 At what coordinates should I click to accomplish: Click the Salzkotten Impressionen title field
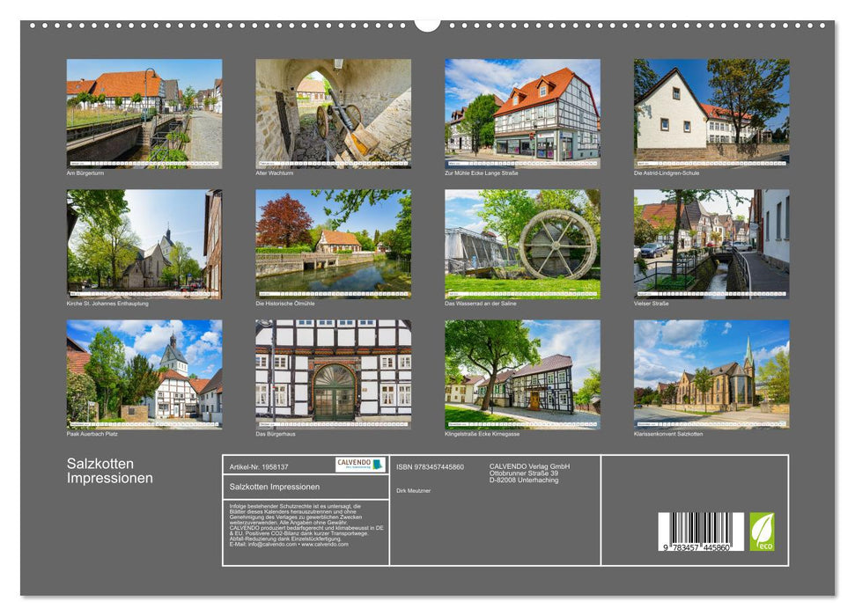click(x=275, y=487)
